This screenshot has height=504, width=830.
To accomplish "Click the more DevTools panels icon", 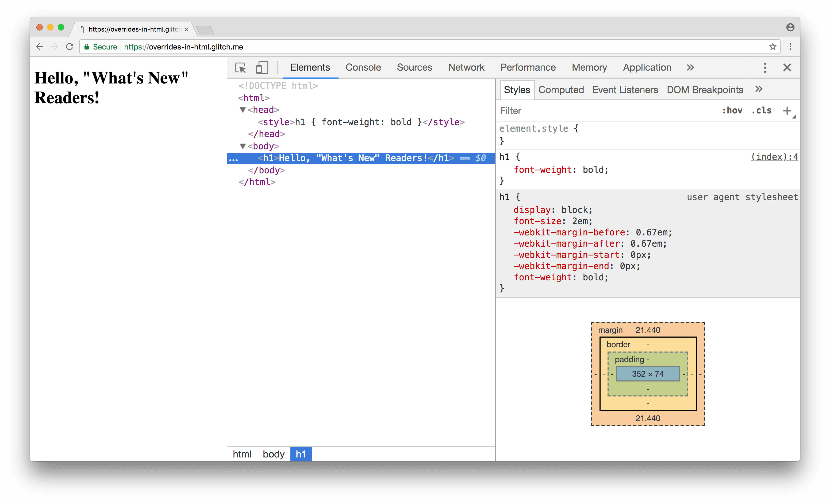I will pyautogui.click(x=690, y=67).
